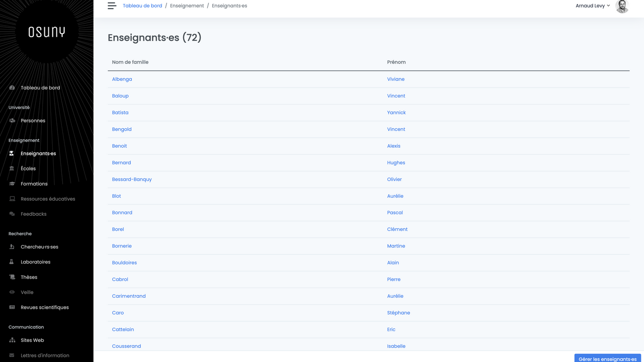This screenshot has height=362, width=644.
Task: Open Feedbacks in the sidebar
Action: (33, 214)
